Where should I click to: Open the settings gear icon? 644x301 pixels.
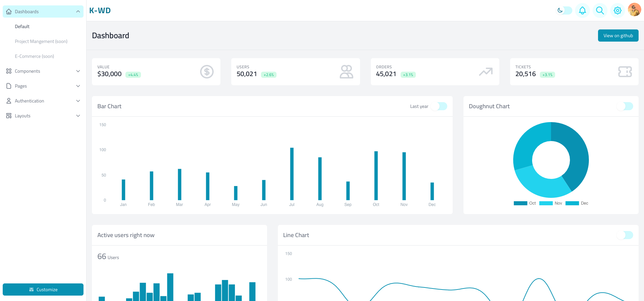(x=617, y=10)
